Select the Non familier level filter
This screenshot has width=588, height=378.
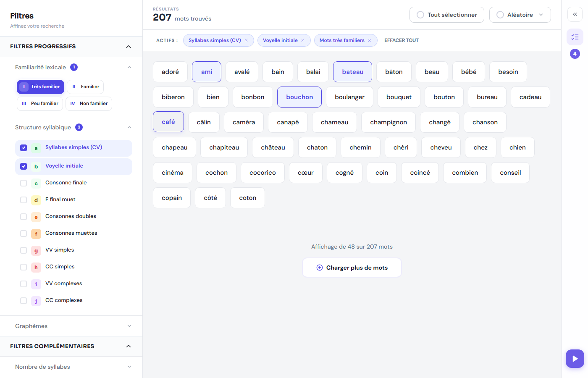(89, 104)
